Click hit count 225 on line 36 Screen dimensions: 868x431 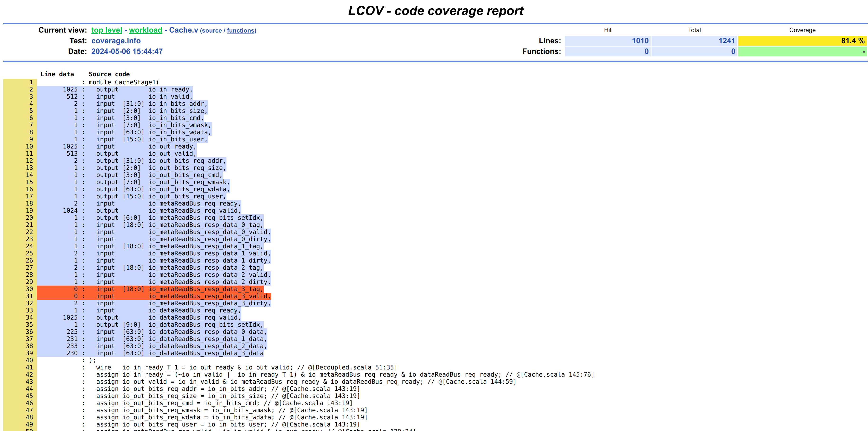72,332
